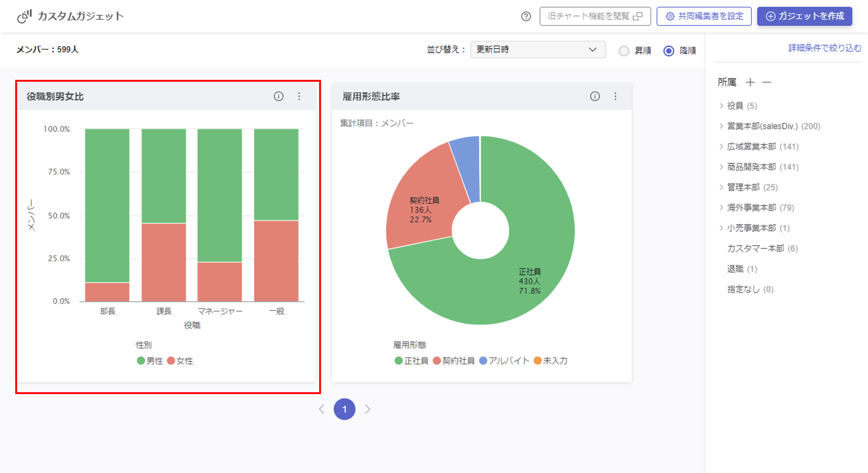Open info icon on 雇用形態比率 gadget

coord(595,96)
